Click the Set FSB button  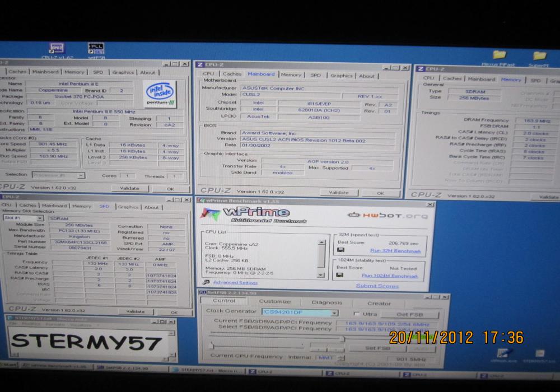(377, 348)
